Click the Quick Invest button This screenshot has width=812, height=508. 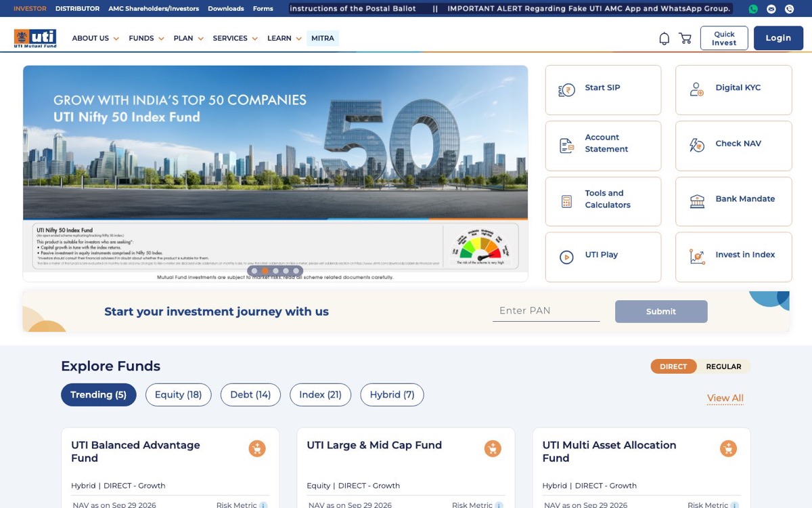[724, 39]
